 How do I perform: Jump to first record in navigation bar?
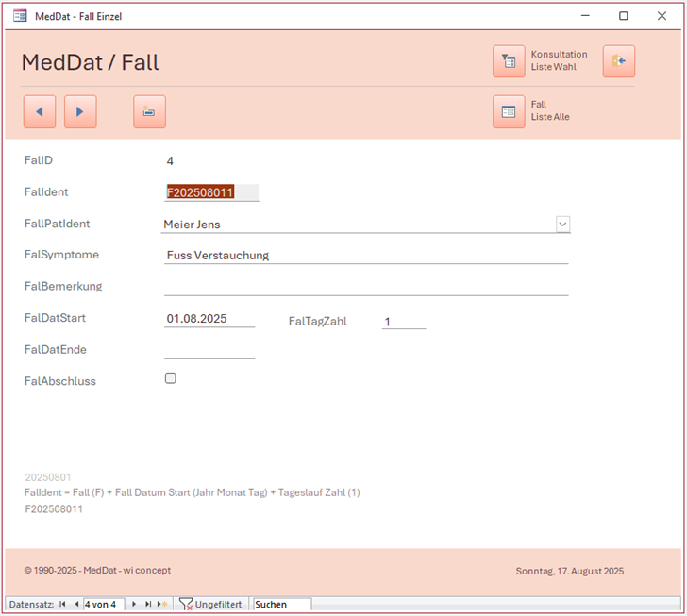click(62, 604)
